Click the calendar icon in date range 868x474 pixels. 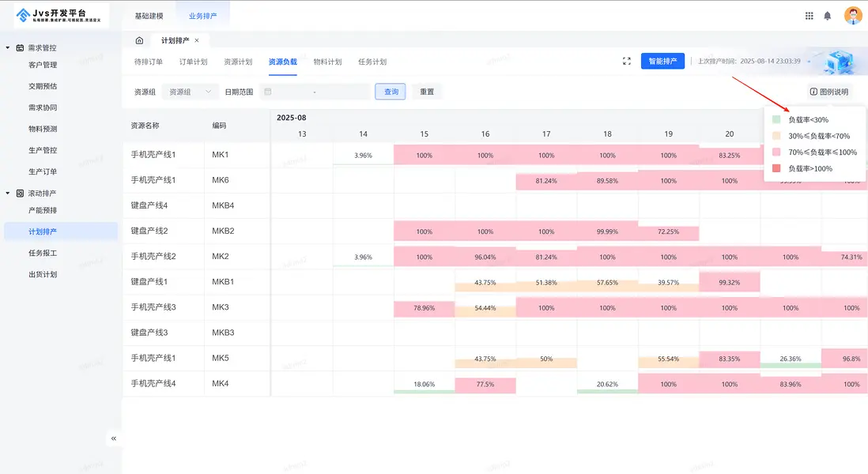coord(268,92)
